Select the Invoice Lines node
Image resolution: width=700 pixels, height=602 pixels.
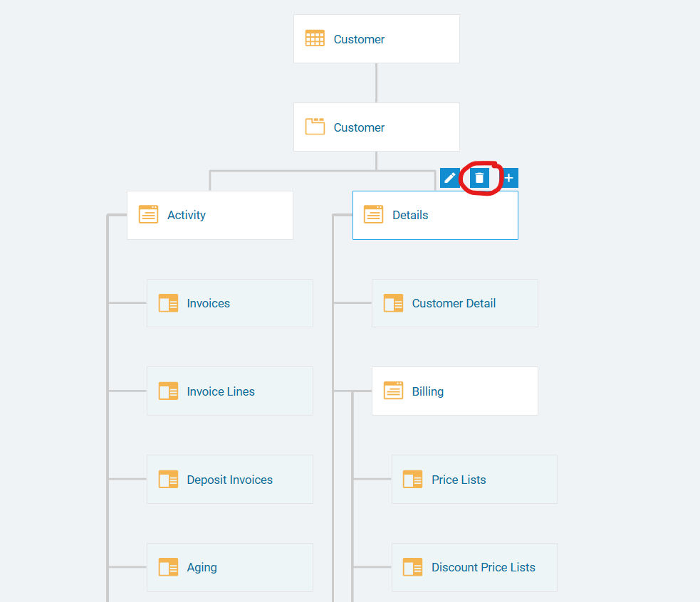(230, 391)
